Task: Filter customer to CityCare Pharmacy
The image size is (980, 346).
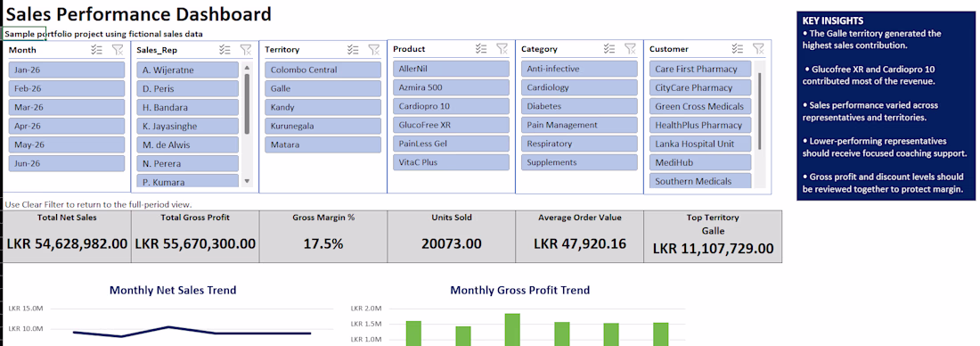Action: point(700,87)
